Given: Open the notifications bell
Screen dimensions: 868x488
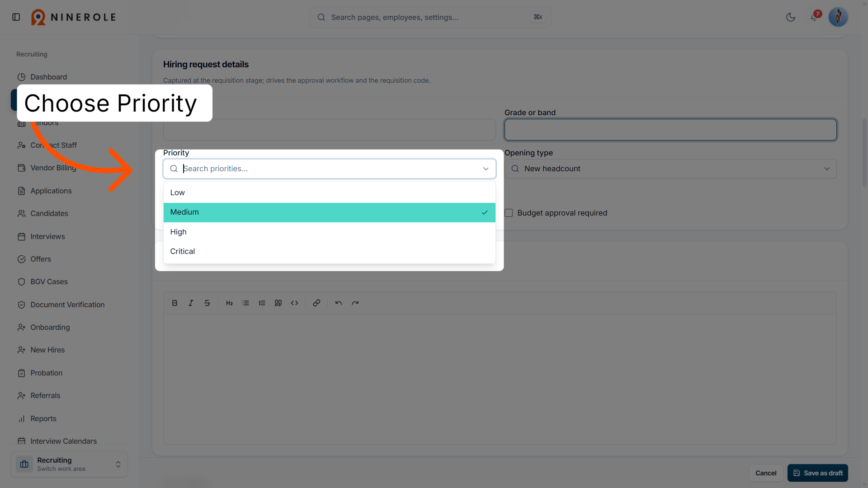Looking at the screenshot, I should [814, 17].
